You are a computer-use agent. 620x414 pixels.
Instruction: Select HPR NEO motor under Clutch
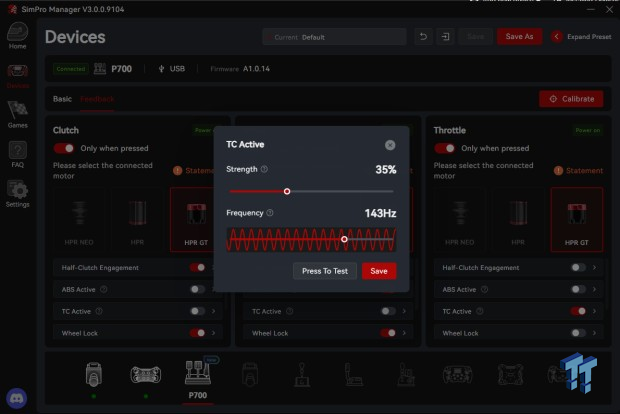79,219
